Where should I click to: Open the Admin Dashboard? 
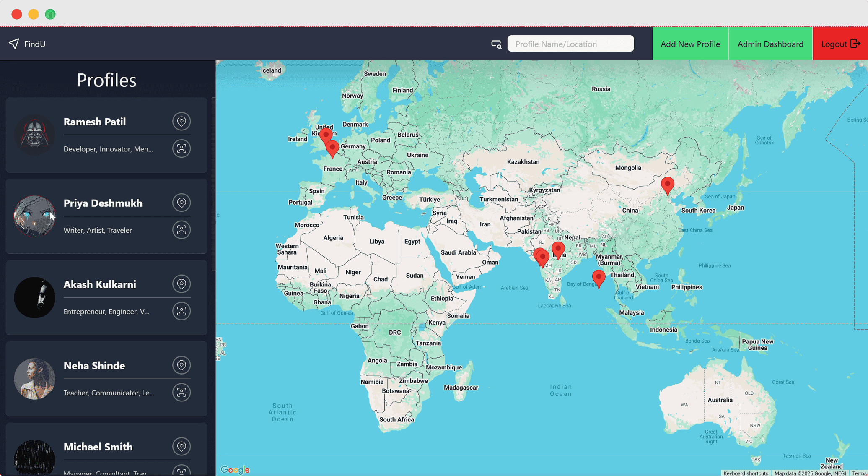(x=770, y=44)
